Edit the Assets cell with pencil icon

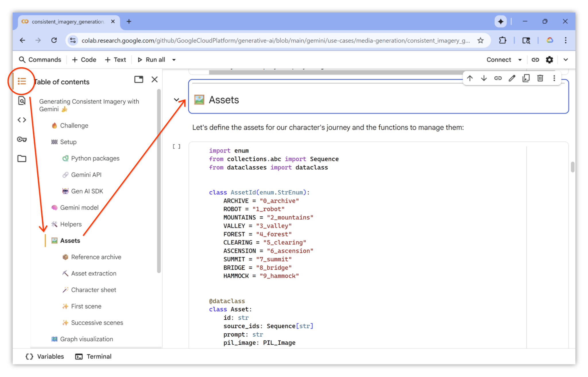tap(512, 78)
